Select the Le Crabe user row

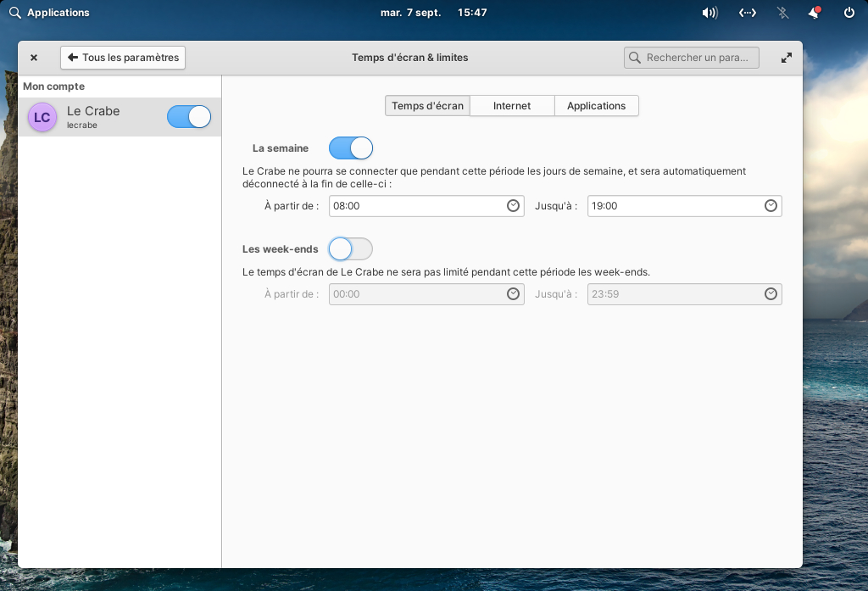[x=120, y=117]
